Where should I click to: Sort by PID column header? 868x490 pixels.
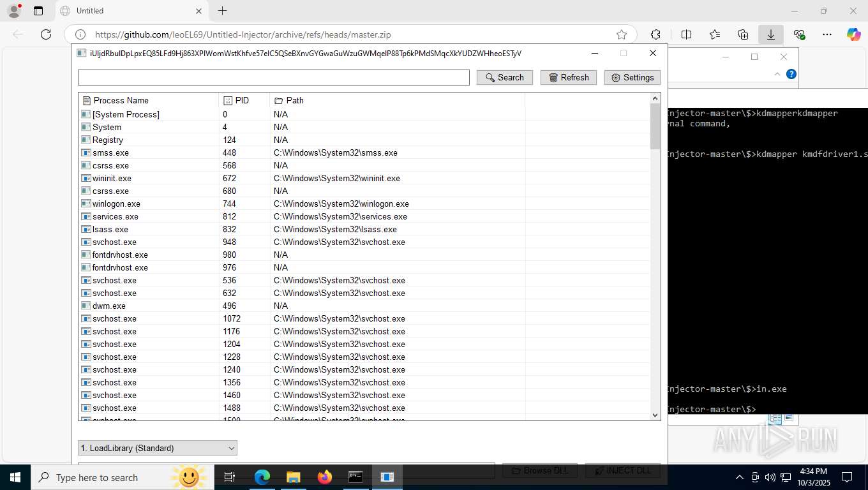[x=244, y=100]
